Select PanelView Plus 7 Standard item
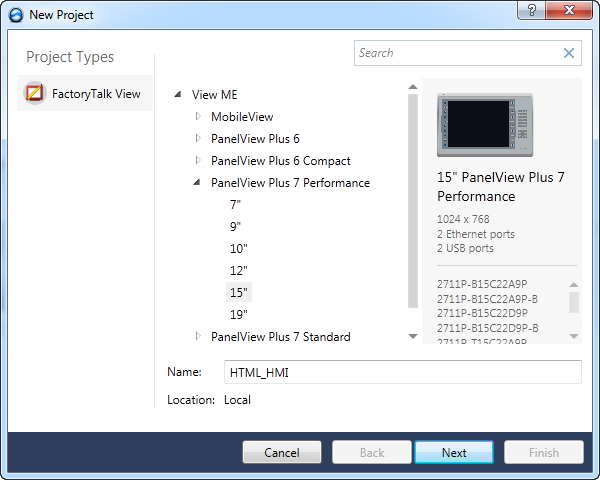600x480 pixels. tap(280, 337)
